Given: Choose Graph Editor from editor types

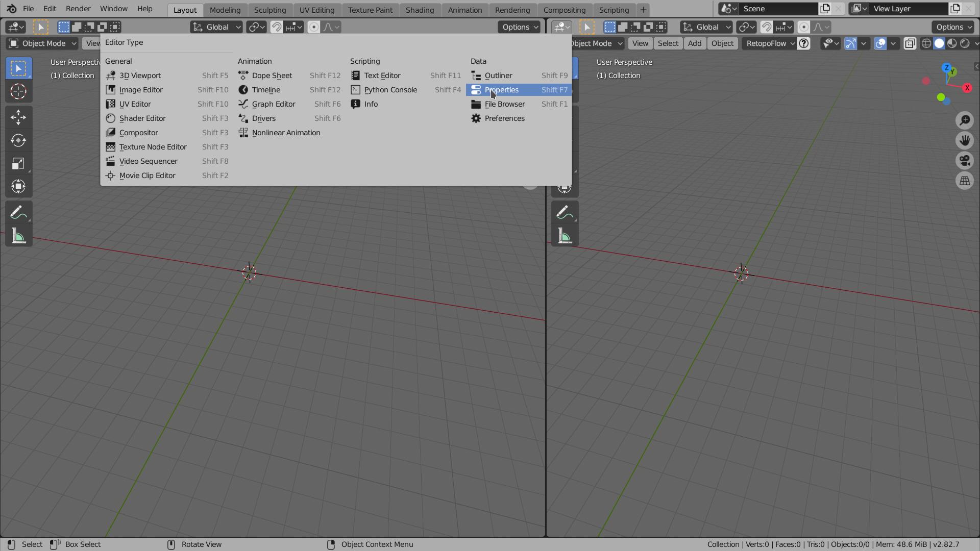Looking at the screenshot, I should (x=289, y=104).
